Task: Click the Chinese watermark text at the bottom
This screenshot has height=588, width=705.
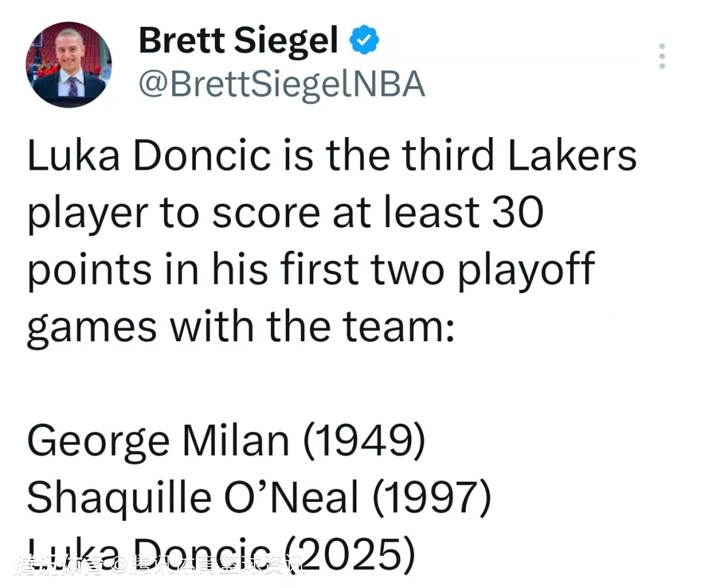Action: [160, 564]
